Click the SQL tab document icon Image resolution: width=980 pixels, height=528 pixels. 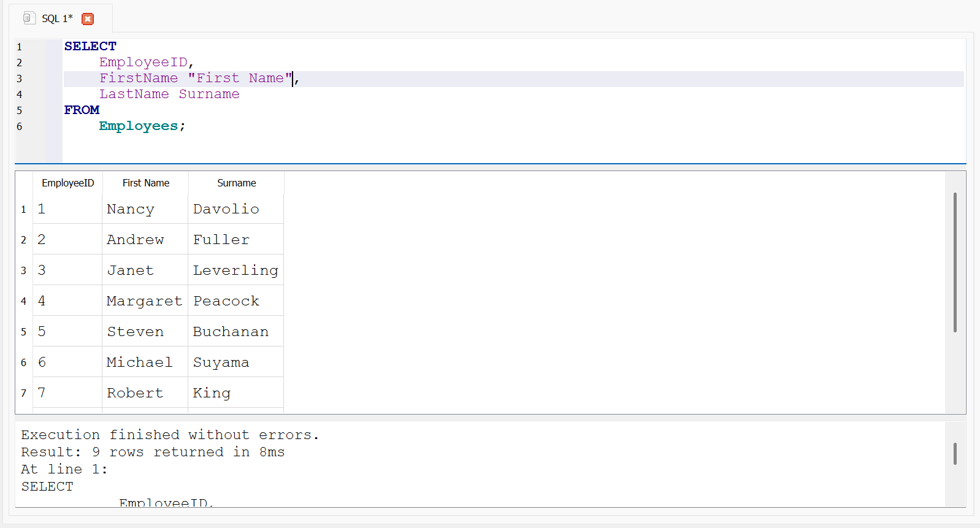(x=29, y=18)
